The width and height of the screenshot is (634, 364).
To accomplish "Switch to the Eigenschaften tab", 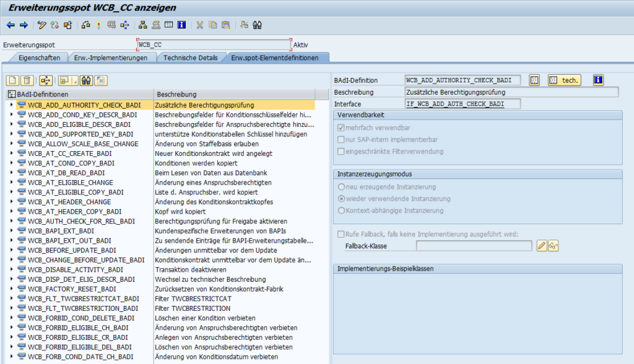I will click(34, 58).
